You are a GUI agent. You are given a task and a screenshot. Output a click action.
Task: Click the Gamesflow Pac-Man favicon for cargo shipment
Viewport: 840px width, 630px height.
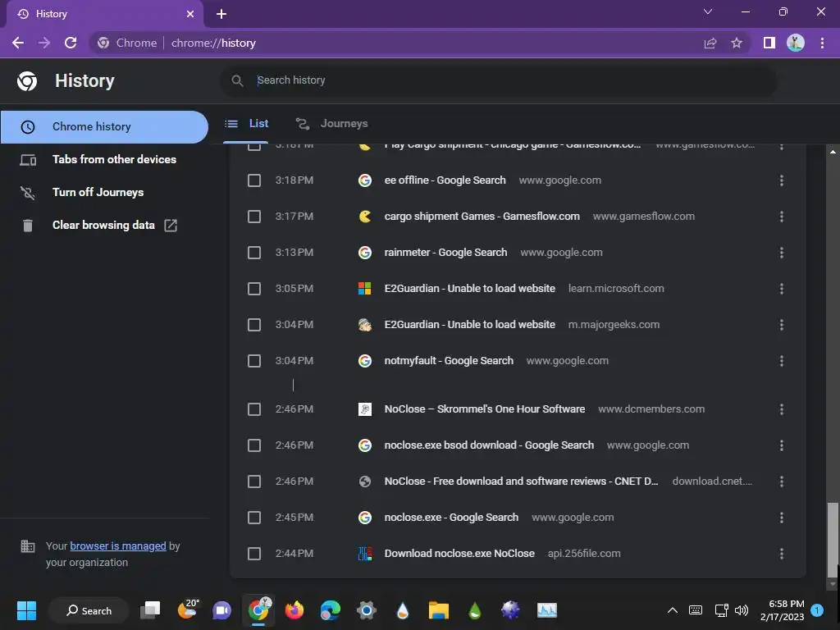point(365,217)
